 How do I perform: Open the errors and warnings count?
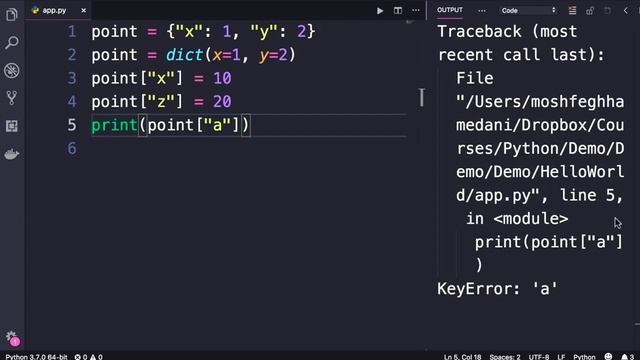[88, 357]
